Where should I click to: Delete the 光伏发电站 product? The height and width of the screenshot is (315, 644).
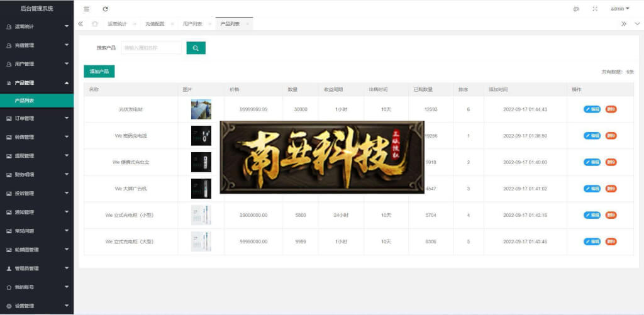pos(611,109)
